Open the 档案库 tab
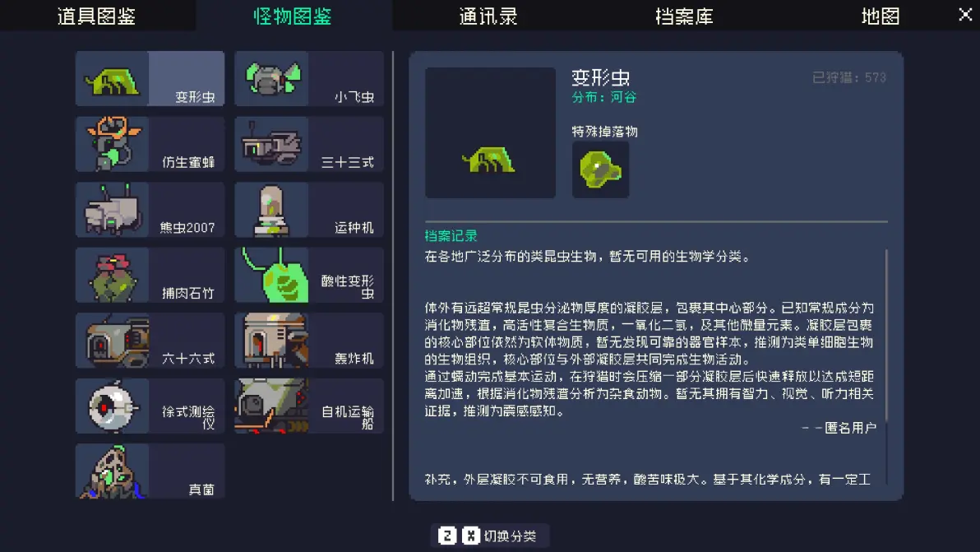The width and height of the screenshot is (980, 552). [684, 16]
